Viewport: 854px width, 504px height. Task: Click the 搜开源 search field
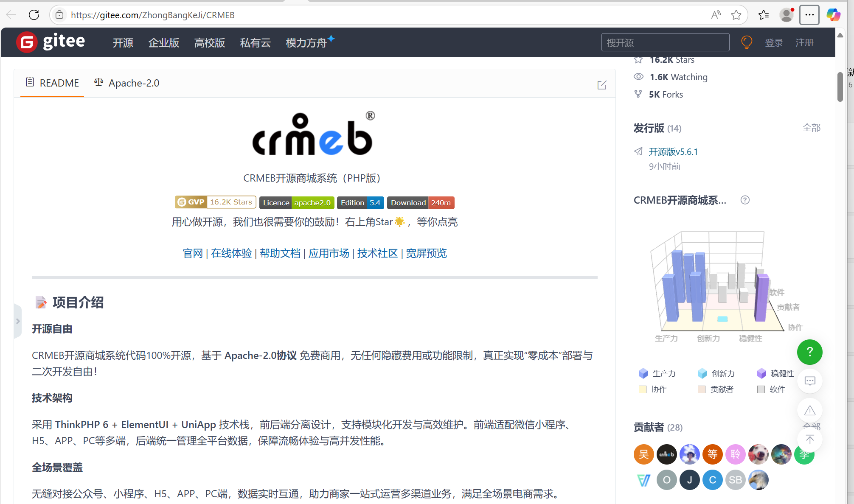(x=665, y=42)
